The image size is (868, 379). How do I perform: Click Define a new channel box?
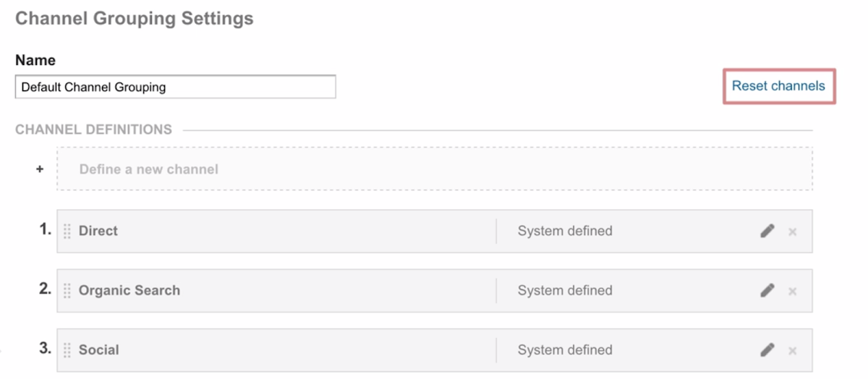click(x=434, y=169)
